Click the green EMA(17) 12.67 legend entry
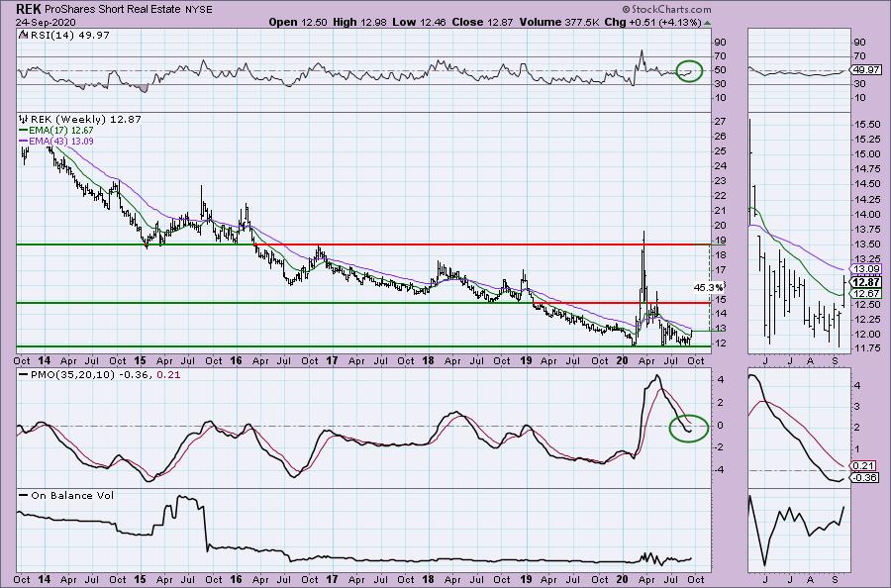Image resolution: width=891 pixels, height=588 pixels. pos(55,130)
